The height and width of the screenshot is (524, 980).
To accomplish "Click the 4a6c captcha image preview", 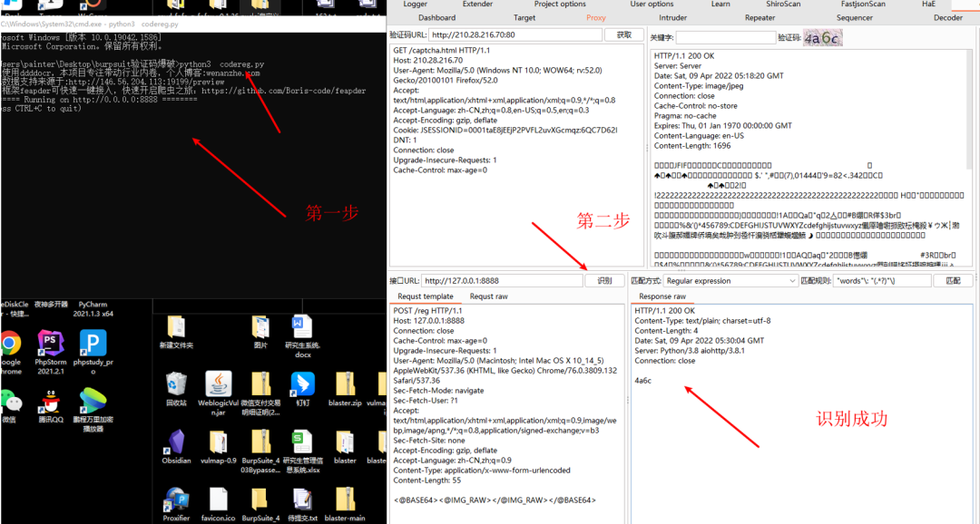I will (x=822, y=37).
